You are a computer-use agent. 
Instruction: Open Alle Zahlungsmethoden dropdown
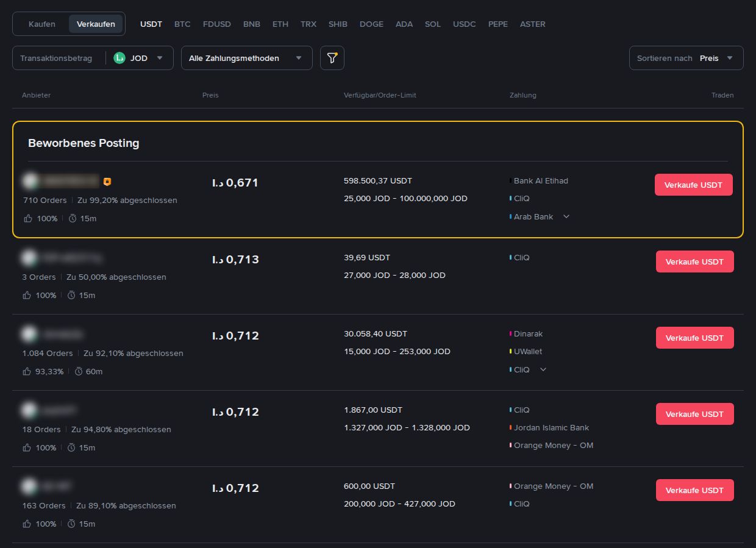(247, 58)
